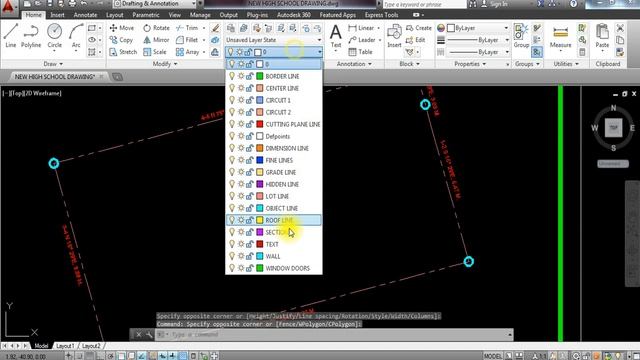
Task: Click the MODEL status bar button
Action: click(493, 356)
